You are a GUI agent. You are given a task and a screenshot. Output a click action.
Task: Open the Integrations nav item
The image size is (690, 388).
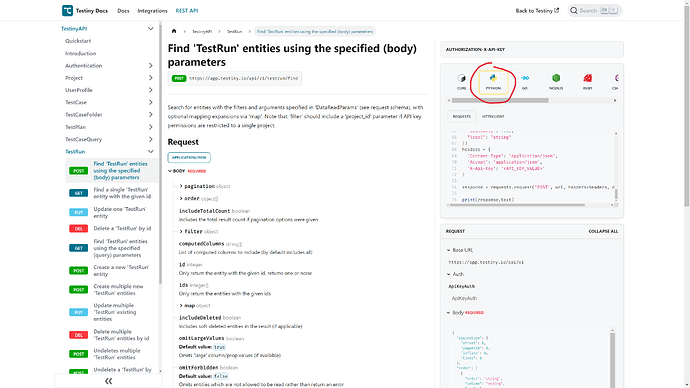point(152,11)
